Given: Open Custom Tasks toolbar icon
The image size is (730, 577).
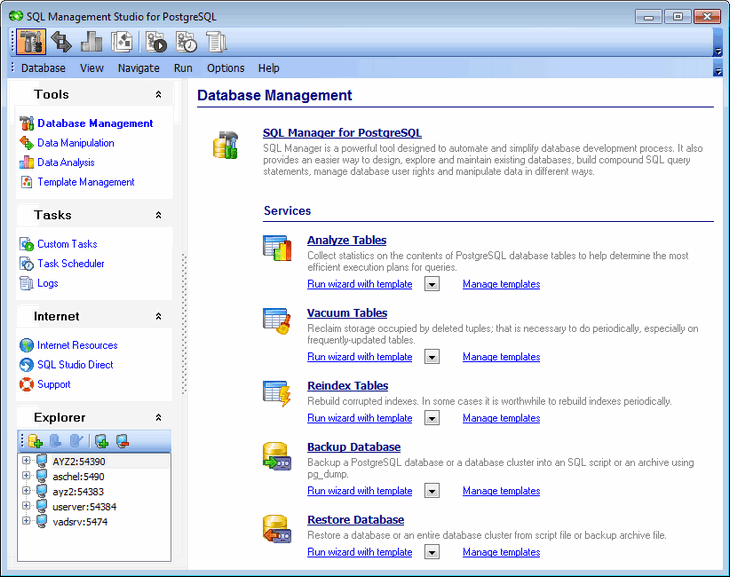Looking at the screenshot, I should (156, 42).
